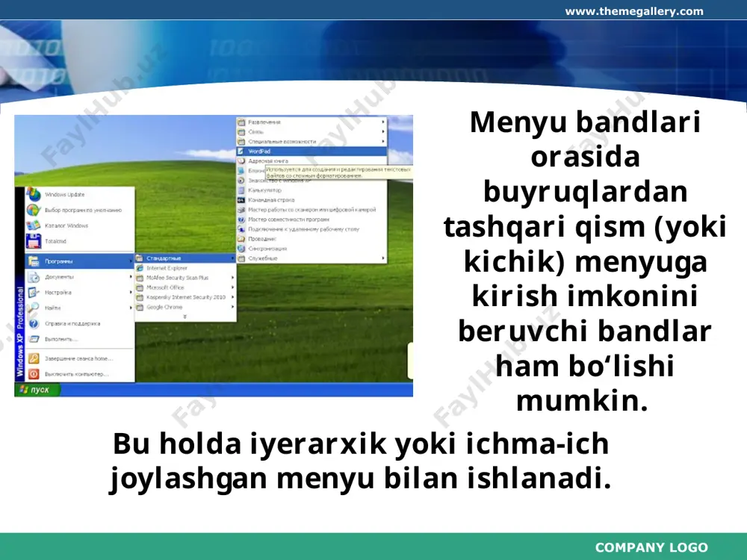Image resolution: width=747 pixels, height=560 pixels.
Task: Expand Kaspersky Internet Security 2010 arrow
Action: [x=232, y=297]
